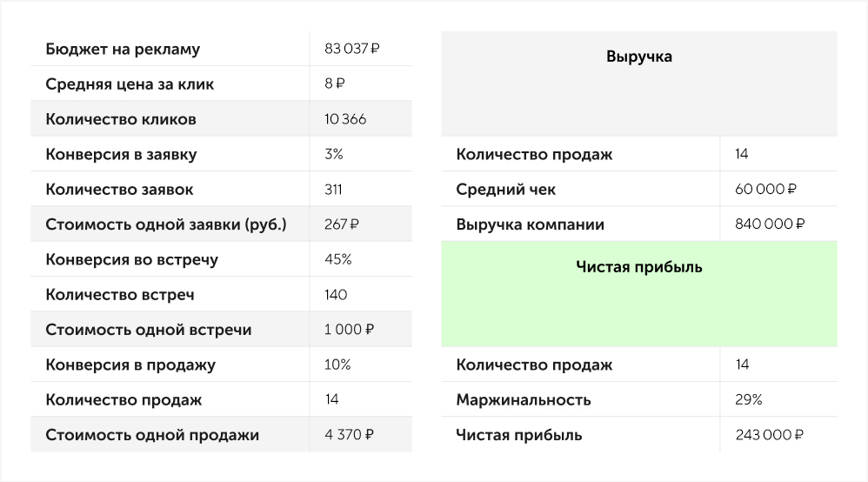Click the Бюджет на рекламу row label
The height and width of the screenshot is (482, 868).
(x=123, y=50)
